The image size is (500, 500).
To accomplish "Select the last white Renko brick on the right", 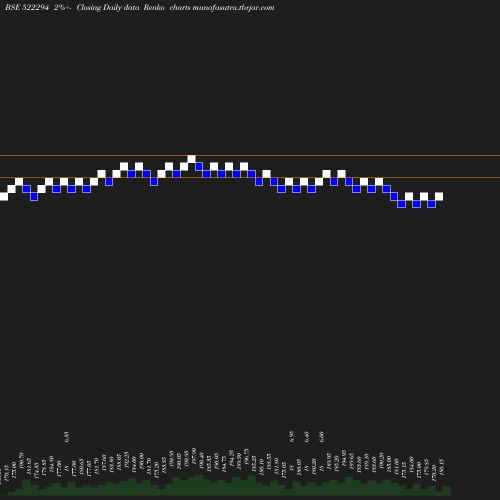I will [x=439, y=196].
